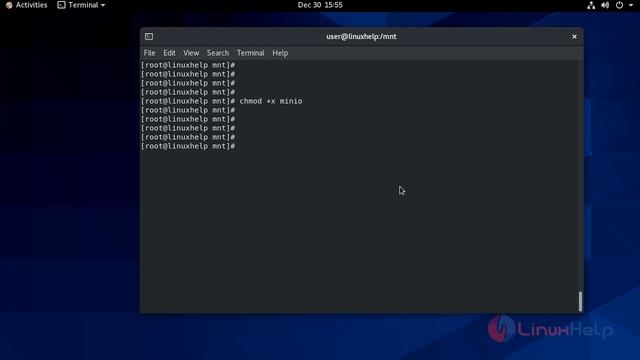Click the 'chmod +x minio' command text

point(271,101)
